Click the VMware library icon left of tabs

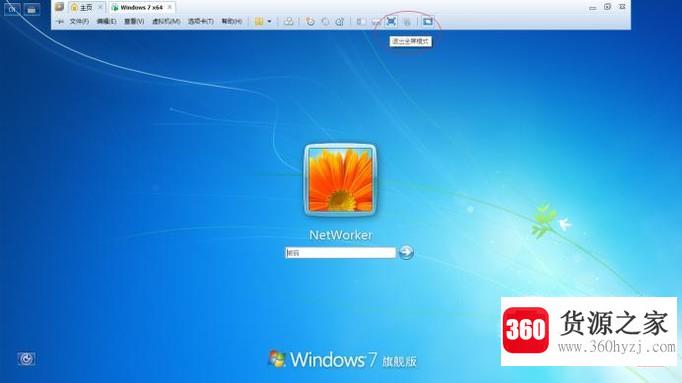[x=60, y=7]
